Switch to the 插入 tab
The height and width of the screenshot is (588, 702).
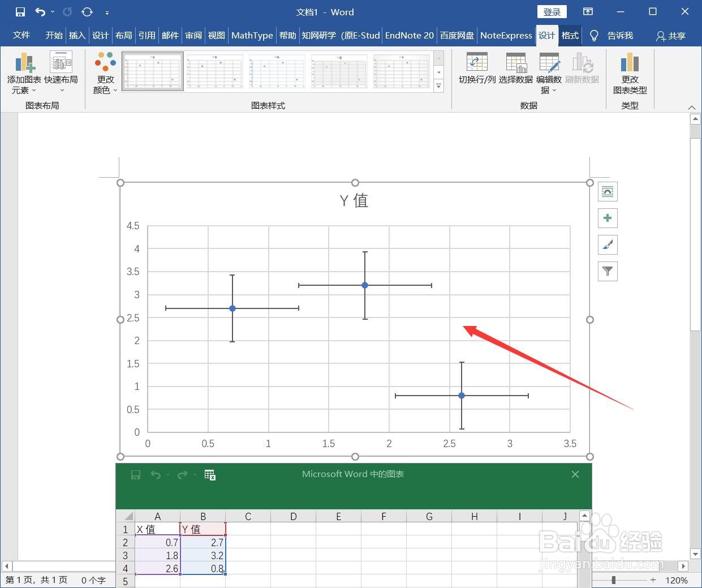[x=77, y=35]
